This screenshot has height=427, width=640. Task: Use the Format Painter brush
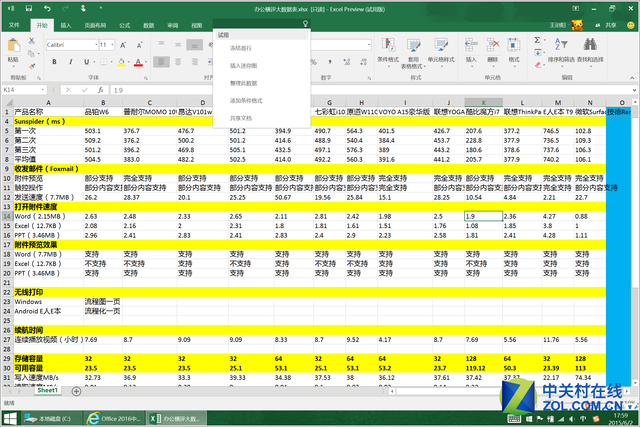(32, 66)
